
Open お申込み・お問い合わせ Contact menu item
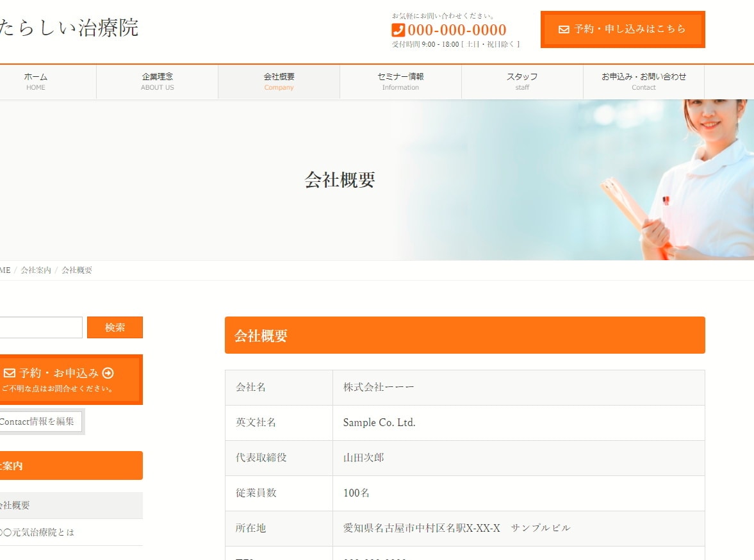coord(644,82)
